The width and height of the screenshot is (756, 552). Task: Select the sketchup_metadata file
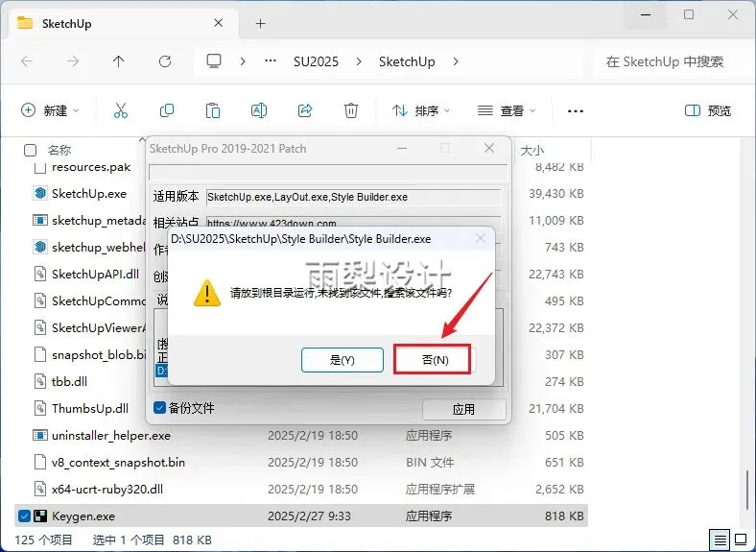tap(99, 221)
